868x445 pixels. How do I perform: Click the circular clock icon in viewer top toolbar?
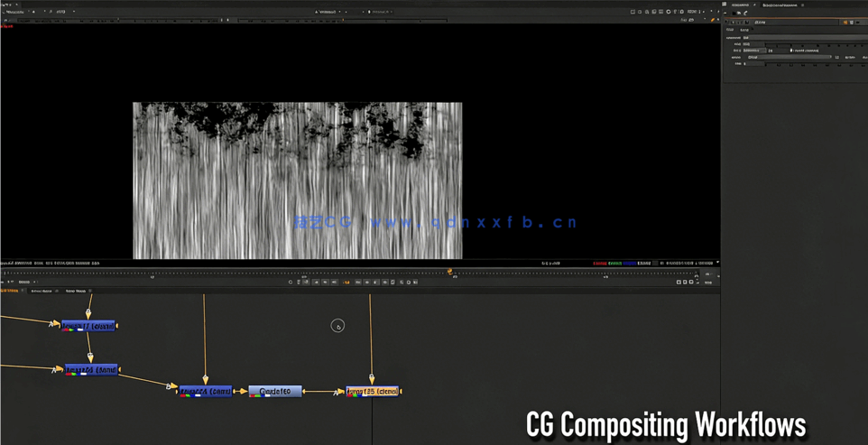[x=669, y=12]
